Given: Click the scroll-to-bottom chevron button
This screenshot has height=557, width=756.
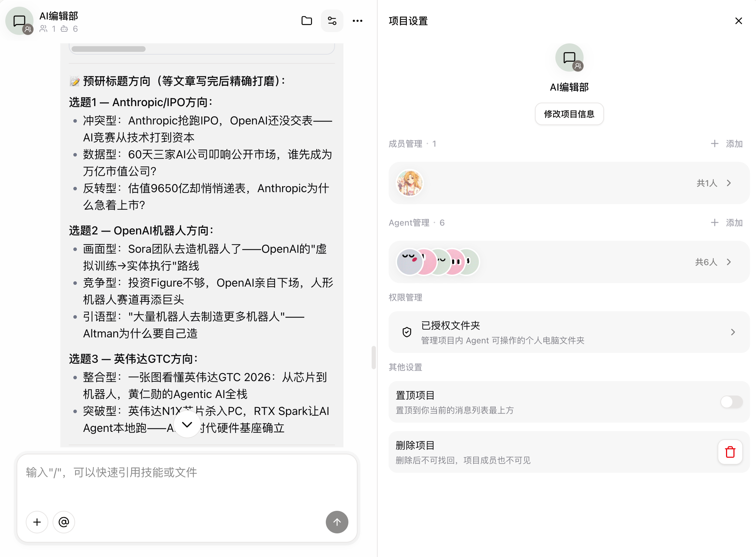Looking at the screenshot, I should pyautogui.click(x=187, y=424).
